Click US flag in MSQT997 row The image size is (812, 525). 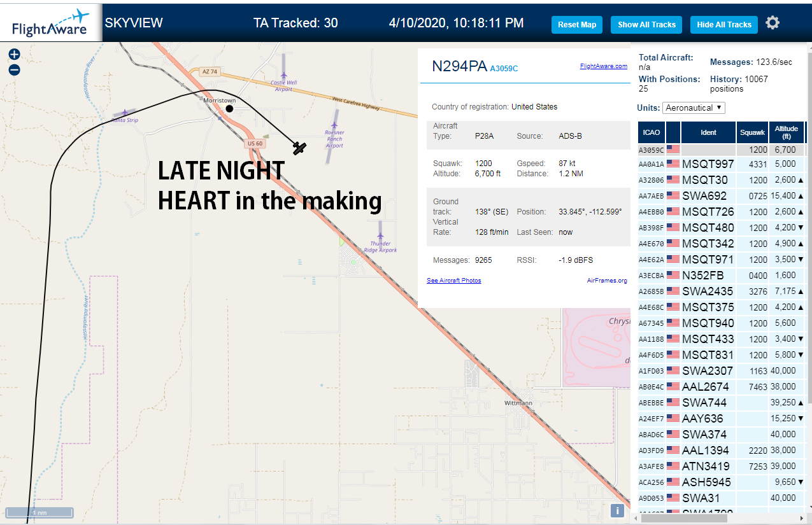point(673,164)
